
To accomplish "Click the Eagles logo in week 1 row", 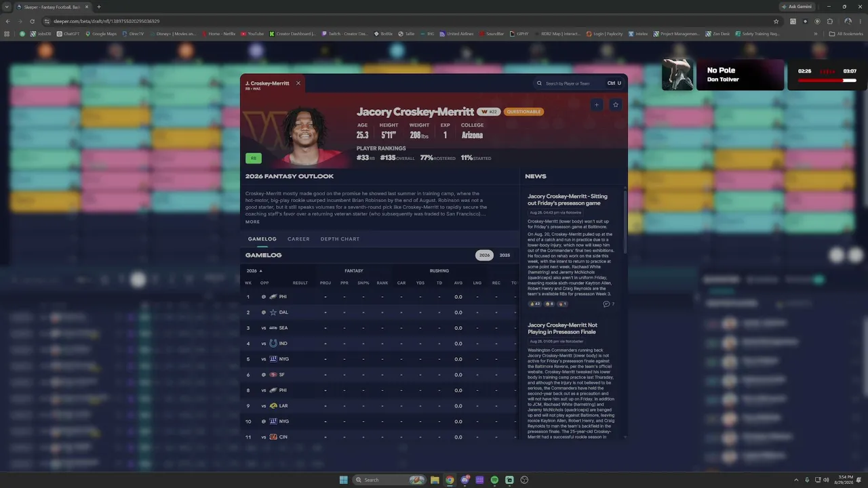I will [x=273, y=297].
